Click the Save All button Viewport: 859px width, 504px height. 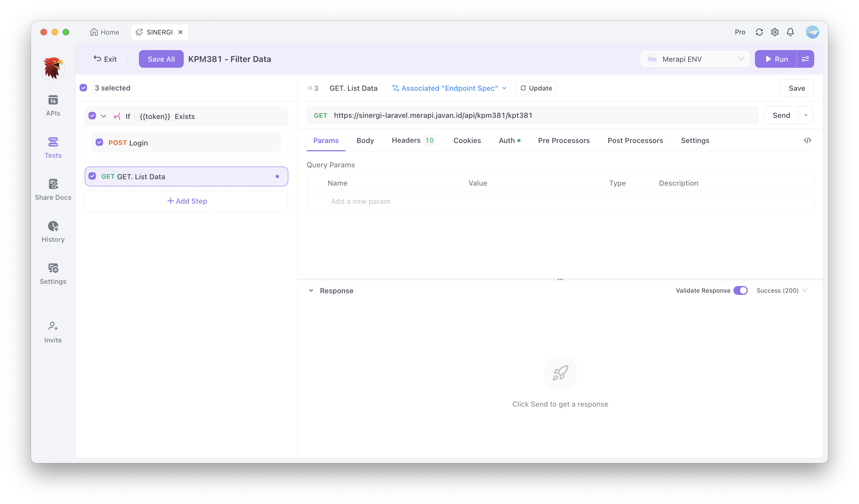coord(161,59)
